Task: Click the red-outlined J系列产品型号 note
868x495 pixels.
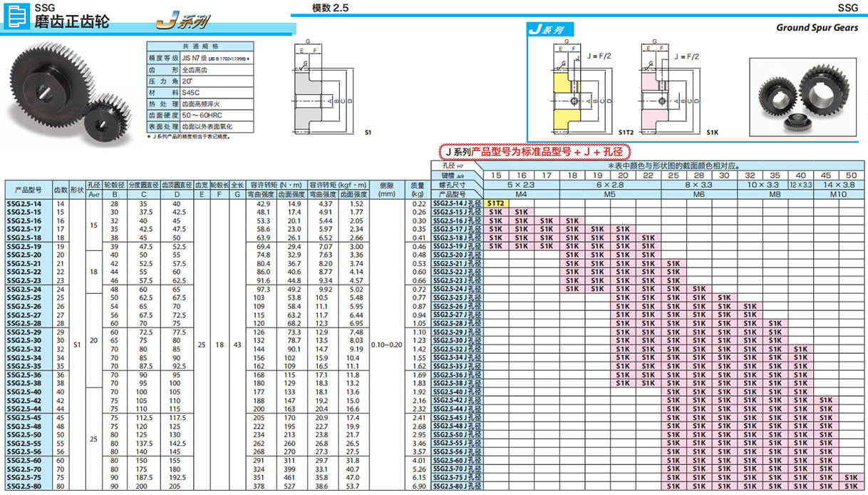Action: pyautogui.click(x=533, y=151)
